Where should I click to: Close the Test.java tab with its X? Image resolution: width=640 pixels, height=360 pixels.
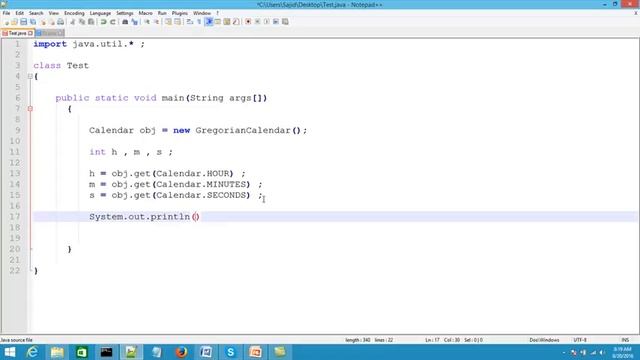(x=31, y=33)
